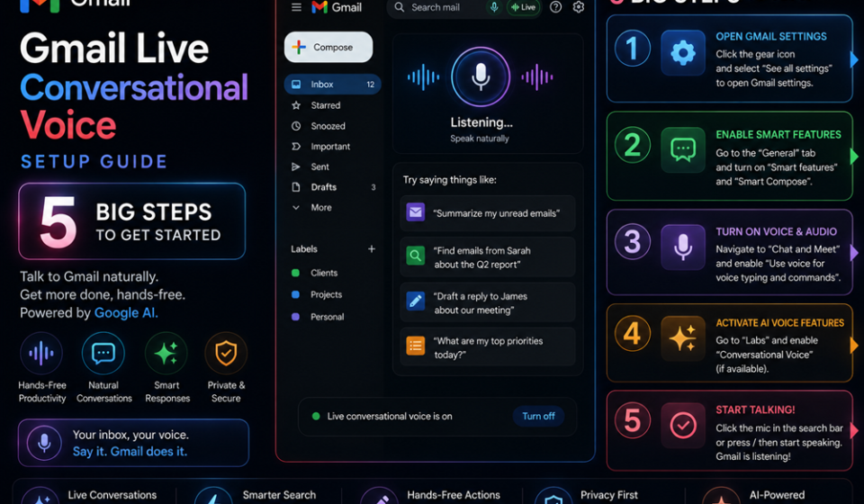Click the Gmail logo in the header
864x504 pixels.
(337, 7)
